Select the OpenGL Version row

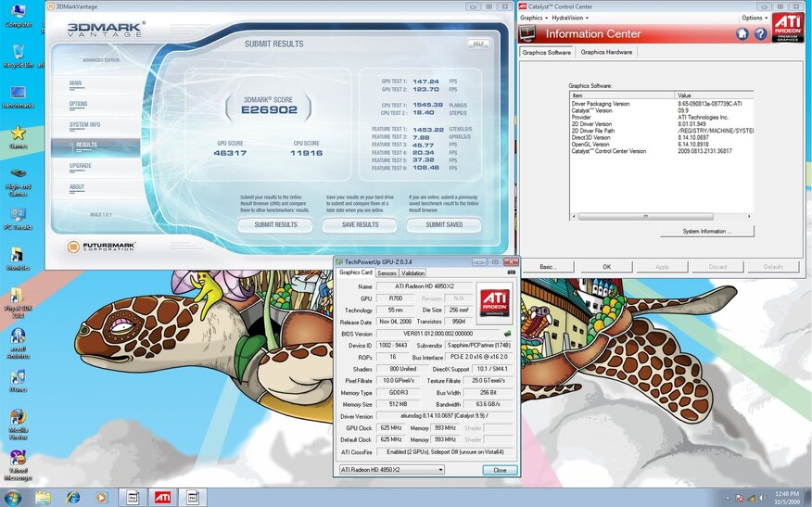point(661,145)
